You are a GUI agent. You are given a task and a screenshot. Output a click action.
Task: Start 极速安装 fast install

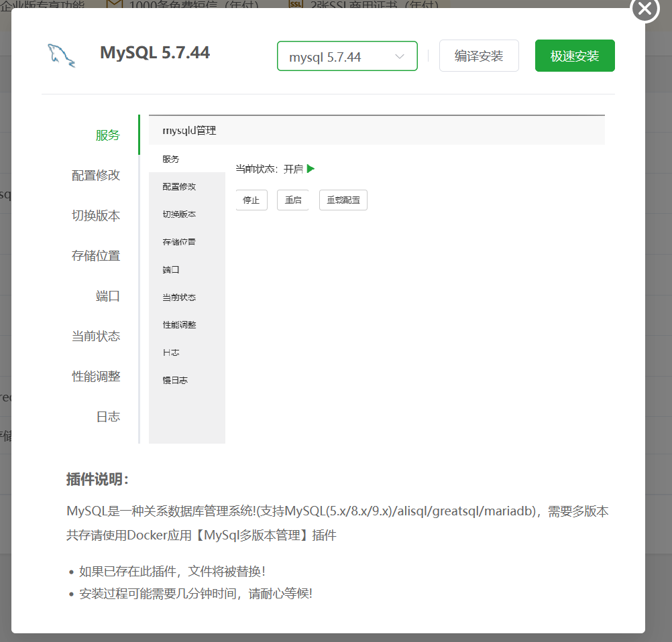[575, 56]
